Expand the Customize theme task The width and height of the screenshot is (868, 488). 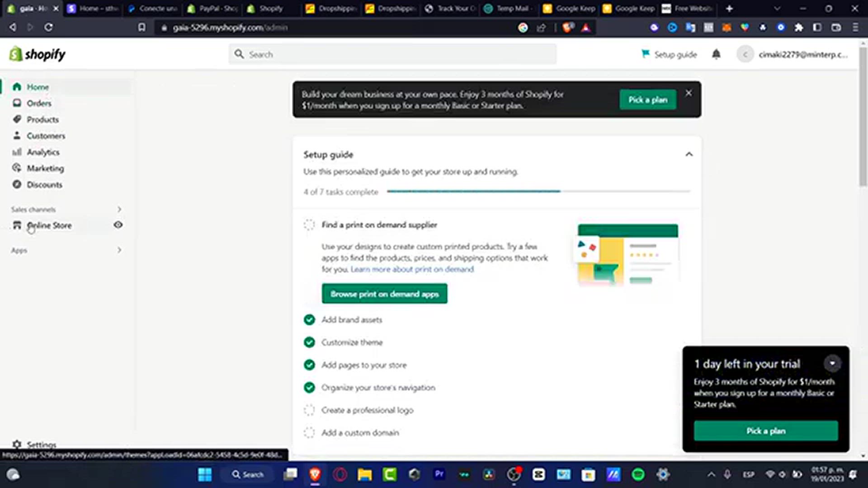point(352,343)
